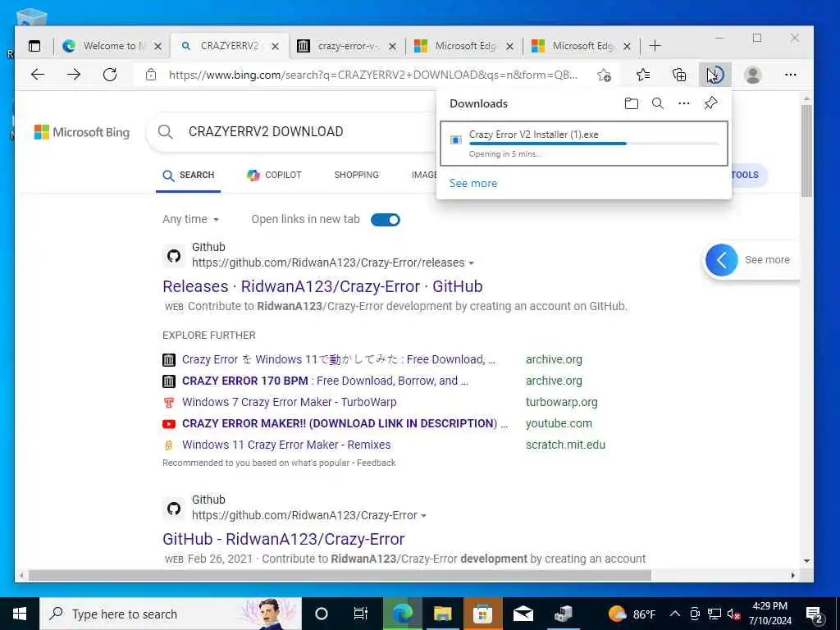This screenshot has width=840, height=630.
Task: Open Microsoft Store from taskbar
Action: pyautogui.click(x=482, y=614)
